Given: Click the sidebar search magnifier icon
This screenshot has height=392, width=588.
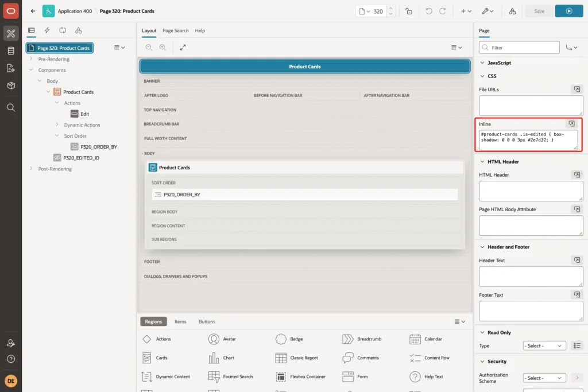Looking at the screenshot, I should pos(11,107).
